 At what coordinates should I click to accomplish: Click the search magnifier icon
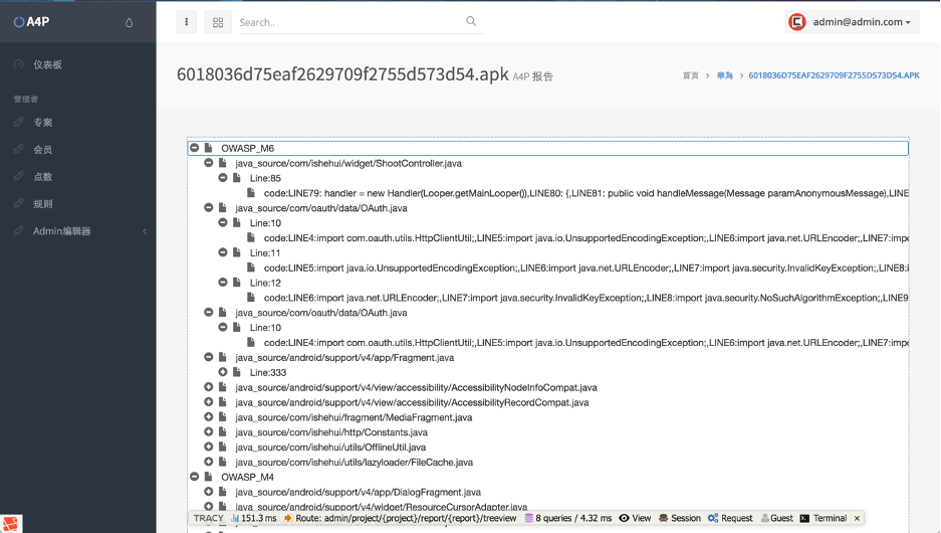click(x=471, y=21)
